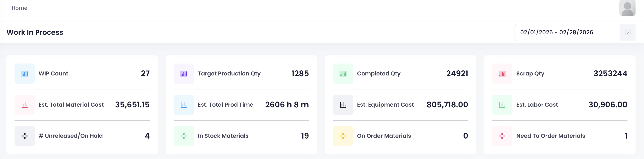The height and width of the screenshot is (159, 644).
Task: Click the Est. Labor Cost chart icon
Action: click(502, 105)
